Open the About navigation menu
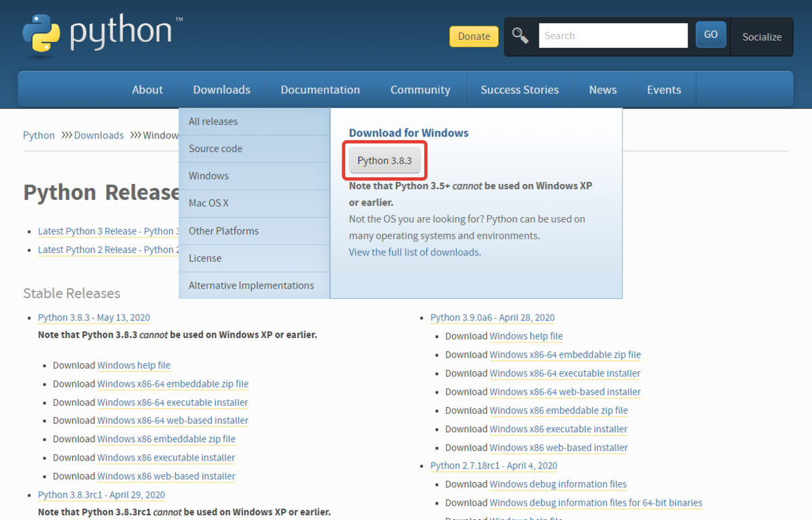812x520 pixels. point(148,90)
